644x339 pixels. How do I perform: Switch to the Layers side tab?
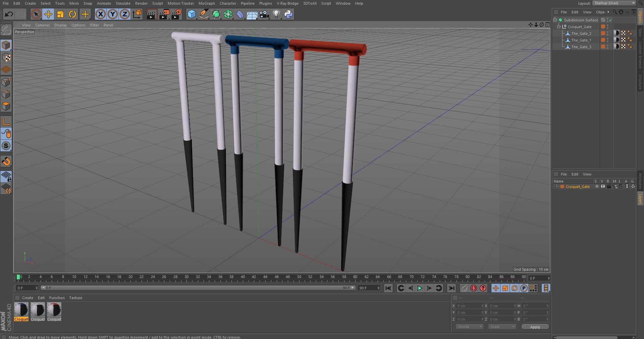click(x=640, y=199)
